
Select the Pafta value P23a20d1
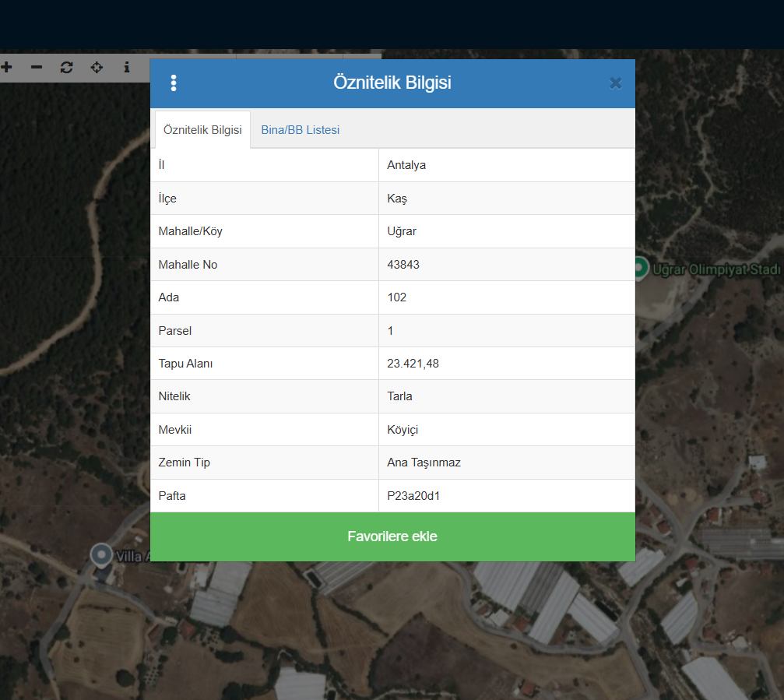tap(413, 496)
